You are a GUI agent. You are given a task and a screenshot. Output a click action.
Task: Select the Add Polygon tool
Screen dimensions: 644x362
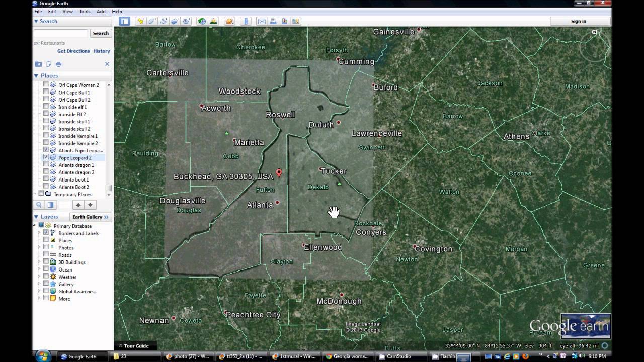(x=152, y=21)
